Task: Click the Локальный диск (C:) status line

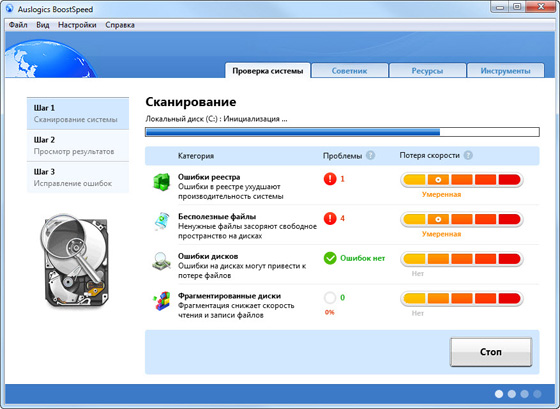Action: pos(216,119)
